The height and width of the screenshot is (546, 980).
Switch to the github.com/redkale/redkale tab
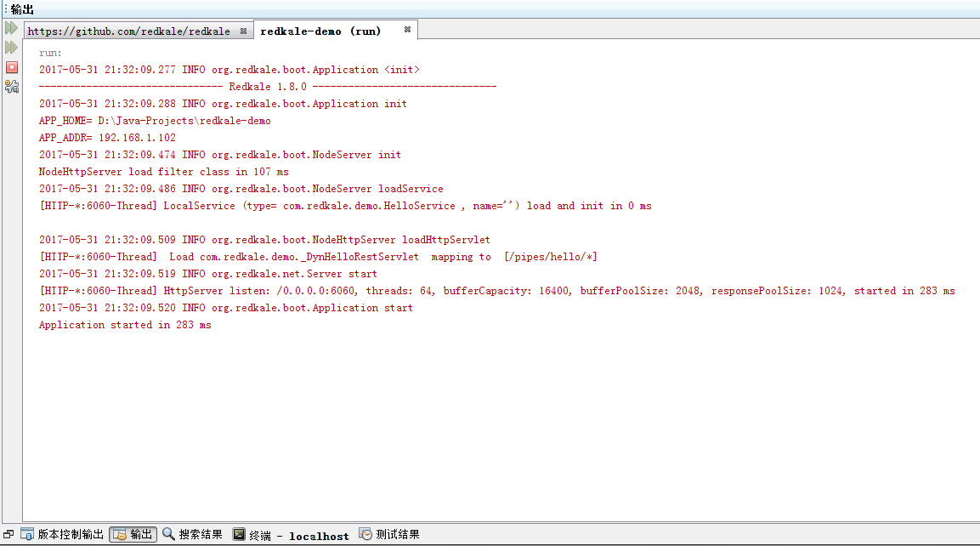pos(128,31)
